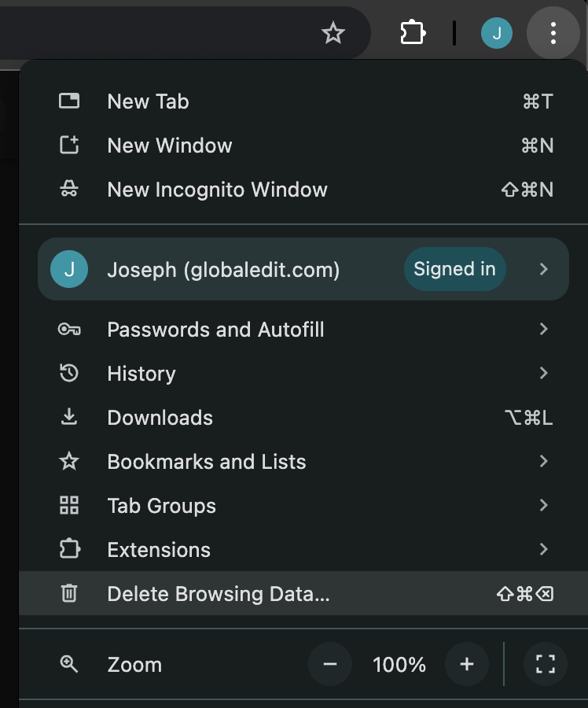This screenshot has height=708, width=588.
Task: Open the Extensions puzzle icon in toolbar
Action: point(412,33)
